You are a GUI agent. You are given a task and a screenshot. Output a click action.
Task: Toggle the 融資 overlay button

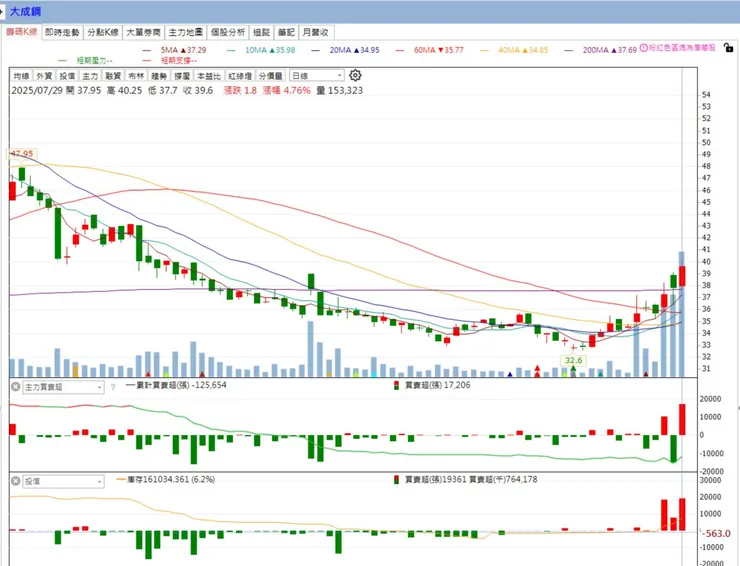(x=113, y=76)
